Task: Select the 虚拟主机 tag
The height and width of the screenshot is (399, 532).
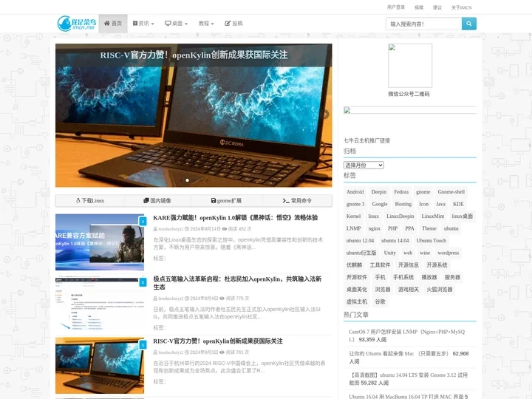Action: 357,301
